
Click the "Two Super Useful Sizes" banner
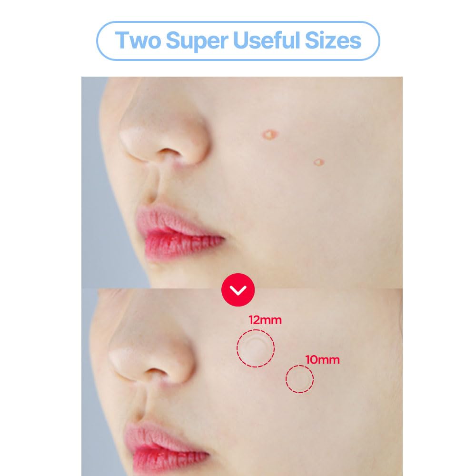tap(238, 40)
